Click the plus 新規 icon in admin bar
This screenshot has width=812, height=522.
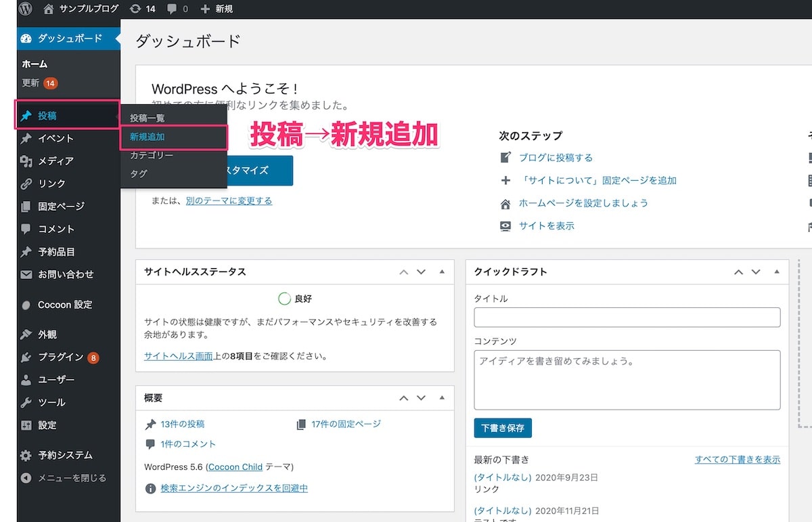(x=206, y=9)
